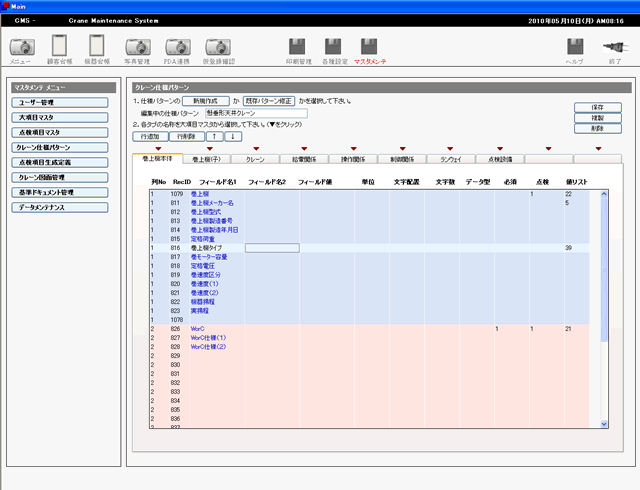Open the red triangle above 制御関係 tab
The width and height of the screenshot is (640, 490).
(403, 149)
